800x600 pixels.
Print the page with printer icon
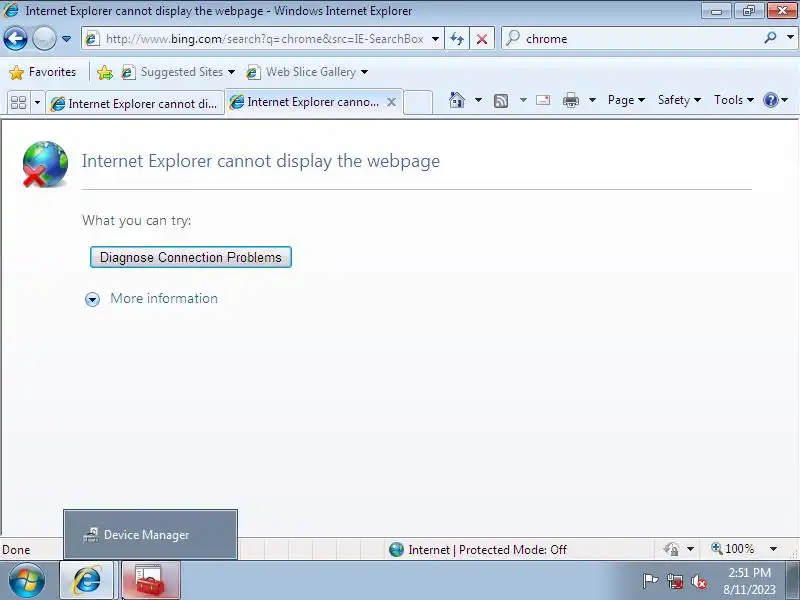(570, 100)
